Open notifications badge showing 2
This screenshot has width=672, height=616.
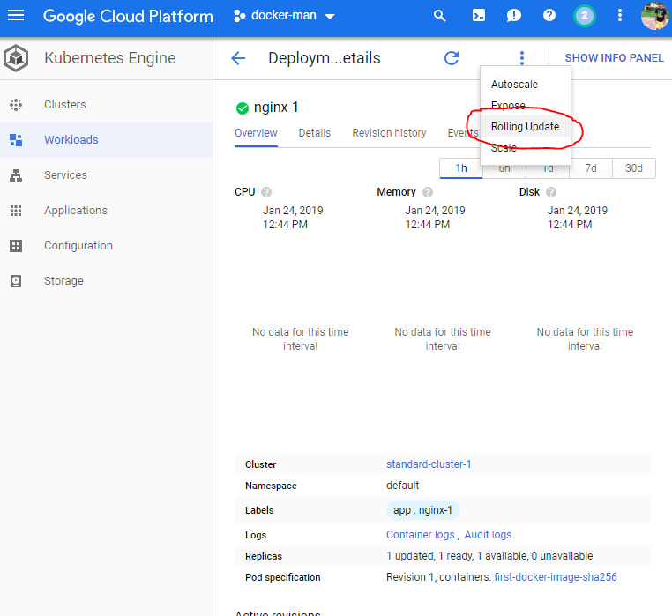[x=584, y=16]
